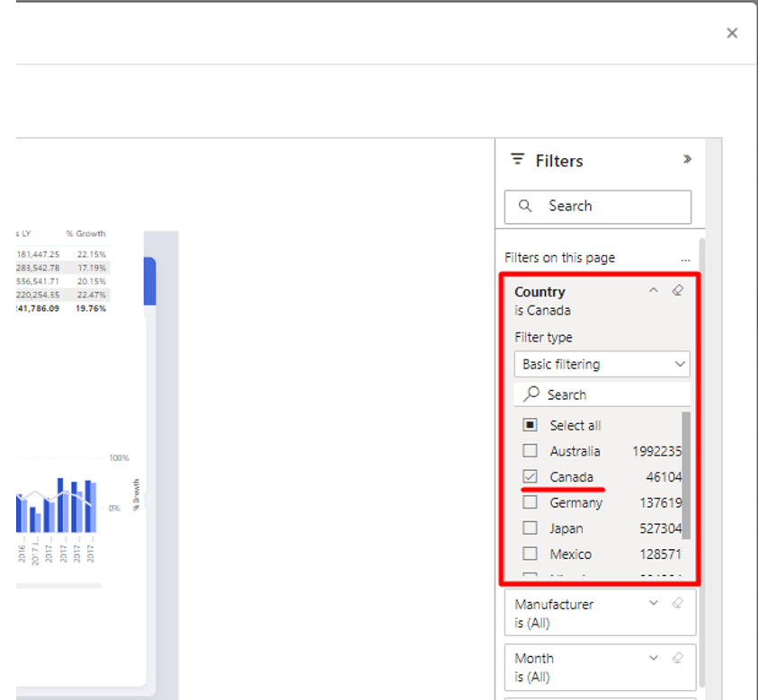Screen dimensions: 758x700
Task: Enable the Japan country checkbox
Action: point(531,528)
